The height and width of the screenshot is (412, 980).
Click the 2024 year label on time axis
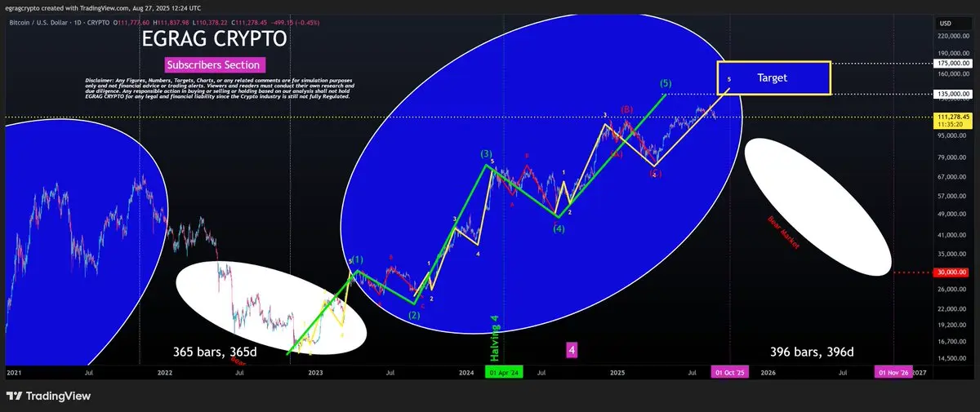tap(466, 373)
